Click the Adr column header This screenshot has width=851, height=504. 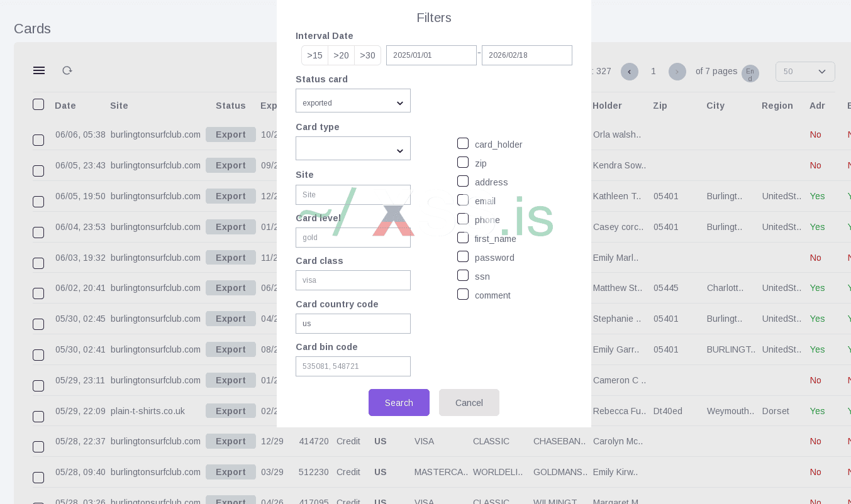[817, 106]
